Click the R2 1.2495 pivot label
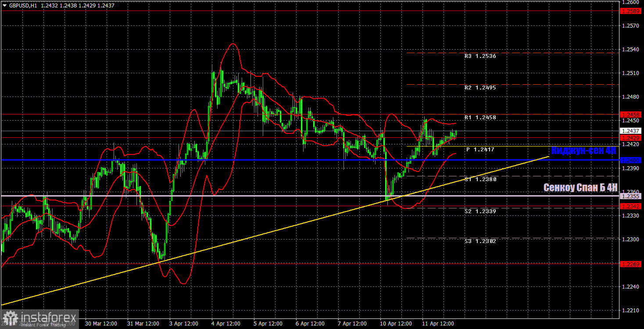644x329 pixels. click(480, 87)
